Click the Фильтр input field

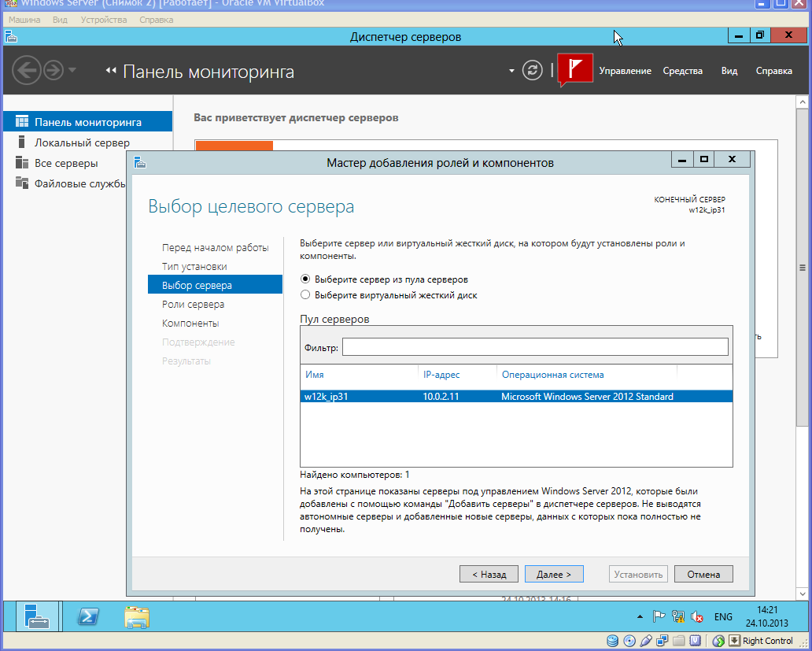[x=535, y=347]
